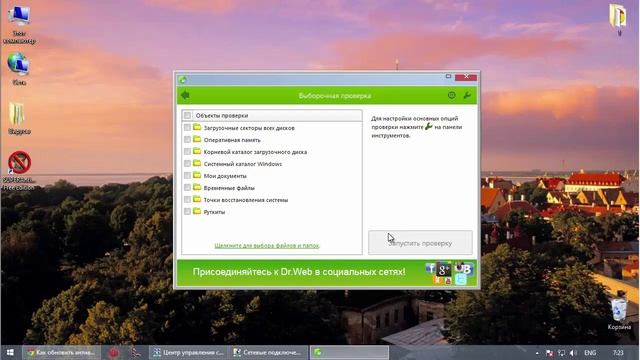This screenshot has height=360, width=640.
Task: Click the Точки восстановления системы label
Action: pos(246,200)
